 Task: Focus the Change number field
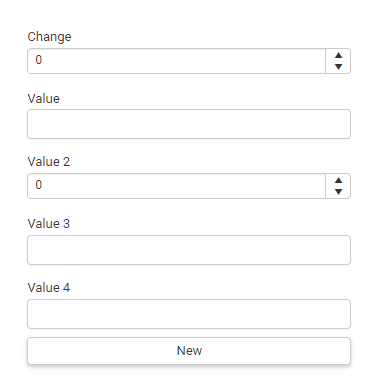point(176,61)
